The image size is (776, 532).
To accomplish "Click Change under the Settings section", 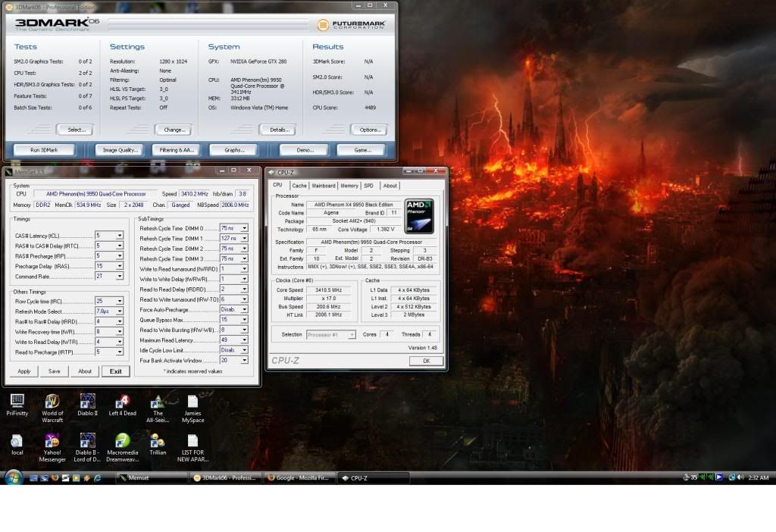I will (x=174, y=130).
